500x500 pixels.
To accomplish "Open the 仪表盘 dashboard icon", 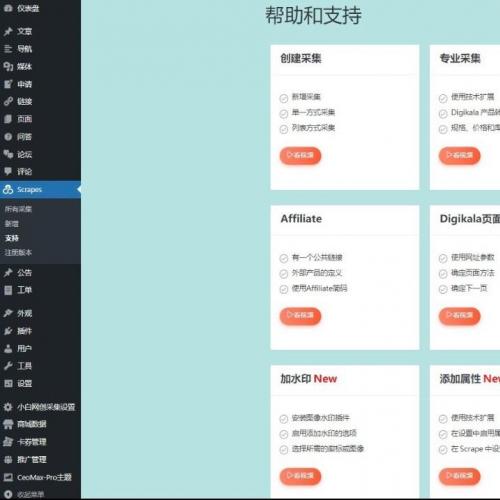I will [8, 8].
